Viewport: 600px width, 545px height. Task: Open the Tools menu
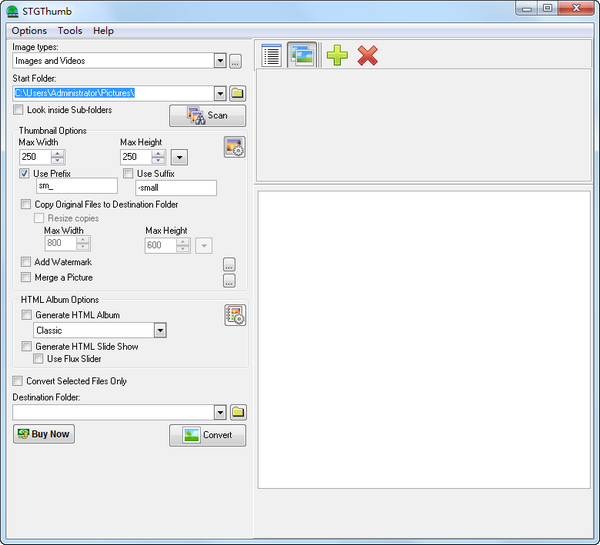70,31
